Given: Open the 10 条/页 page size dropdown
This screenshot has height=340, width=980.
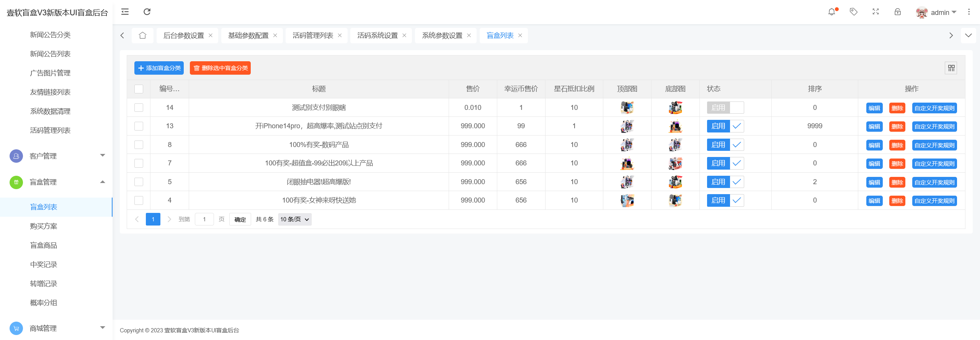Looking at the screenshot, I should pyautogui.click(x=294, y=219).
